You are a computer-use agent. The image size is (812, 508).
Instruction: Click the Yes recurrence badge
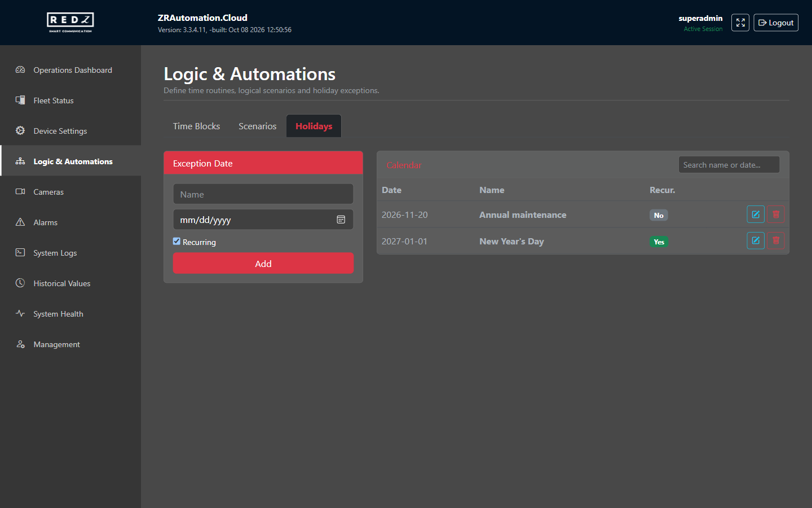tap(659, 242)
